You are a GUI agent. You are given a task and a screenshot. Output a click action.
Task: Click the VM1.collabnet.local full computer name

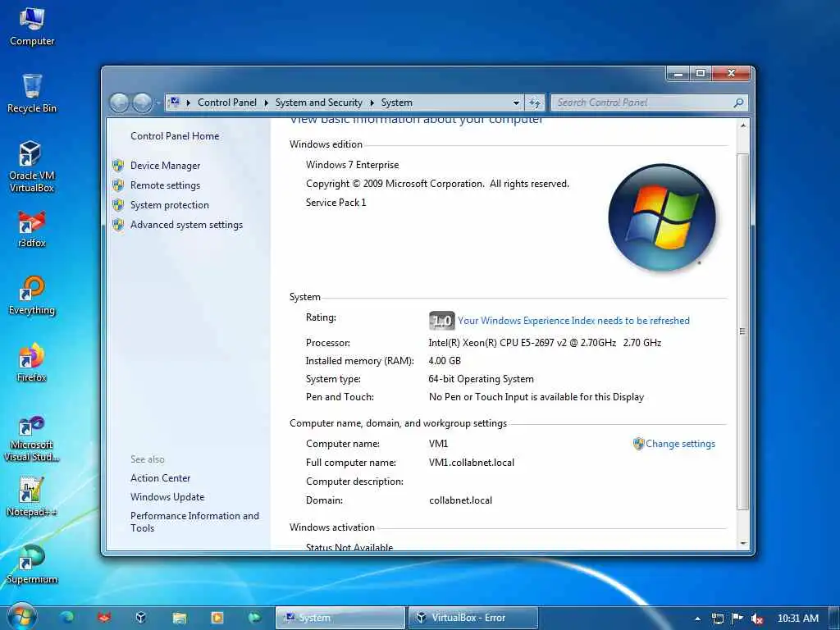472,463
